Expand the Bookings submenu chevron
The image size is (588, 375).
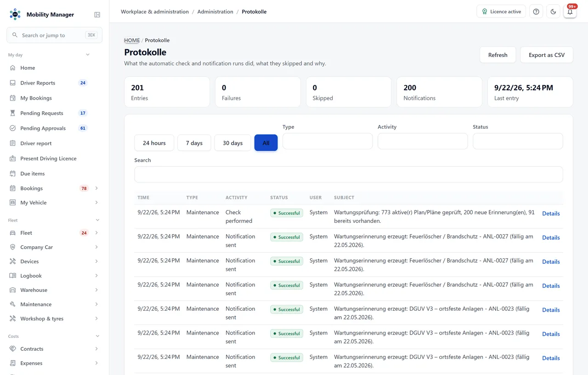click(96, 188)
